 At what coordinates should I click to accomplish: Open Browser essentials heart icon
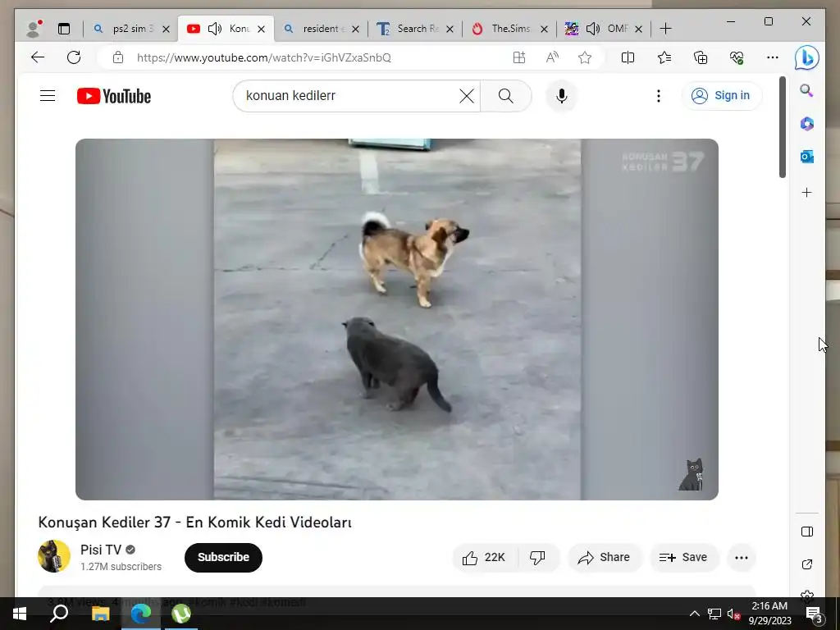[737, 57]
